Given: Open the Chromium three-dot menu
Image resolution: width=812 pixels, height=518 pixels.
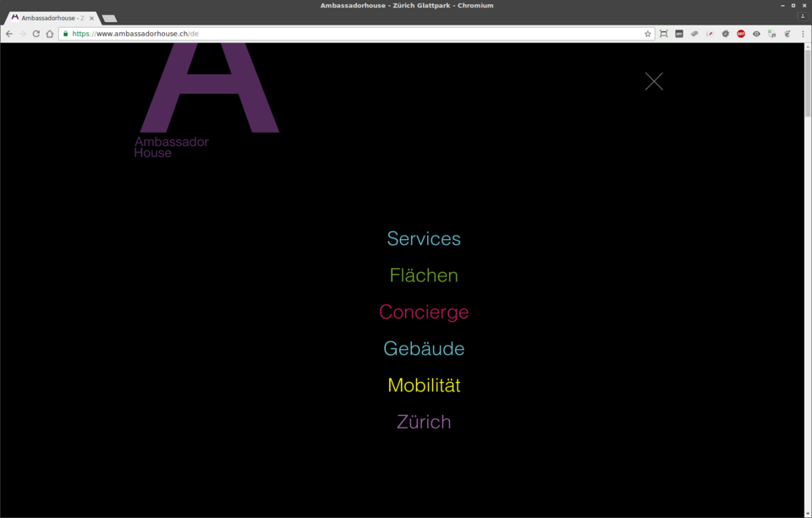Looking at the screenshot, I should (x=804, y=34).
